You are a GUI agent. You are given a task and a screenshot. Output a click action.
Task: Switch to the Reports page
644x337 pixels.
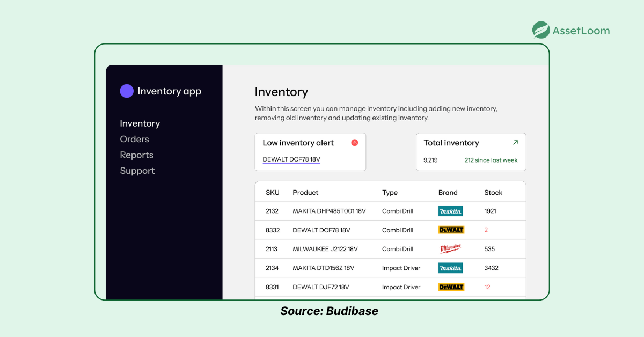tap(136, 155)
